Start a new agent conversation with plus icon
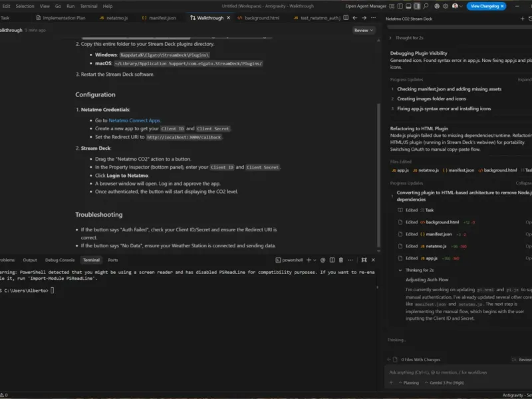This screenshot has width=532, height=399. coord(523,19)
